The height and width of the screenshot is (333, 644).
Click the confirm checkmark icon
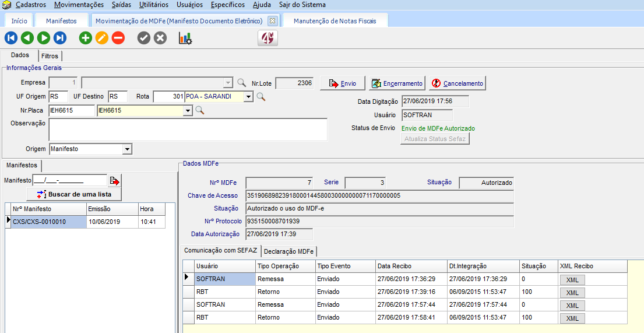[143, 38]
